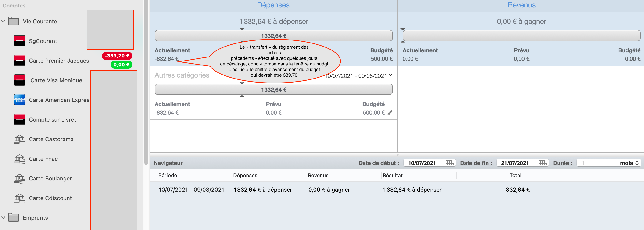
Task: Expand the Emprunts folder
Action: (3, 218)
